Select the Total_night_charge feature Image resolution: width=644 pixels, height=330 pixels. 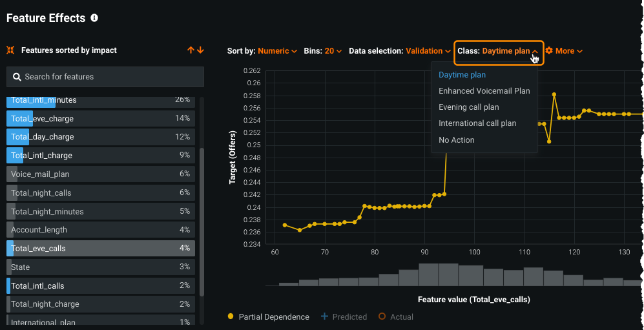tap(101, 304)
